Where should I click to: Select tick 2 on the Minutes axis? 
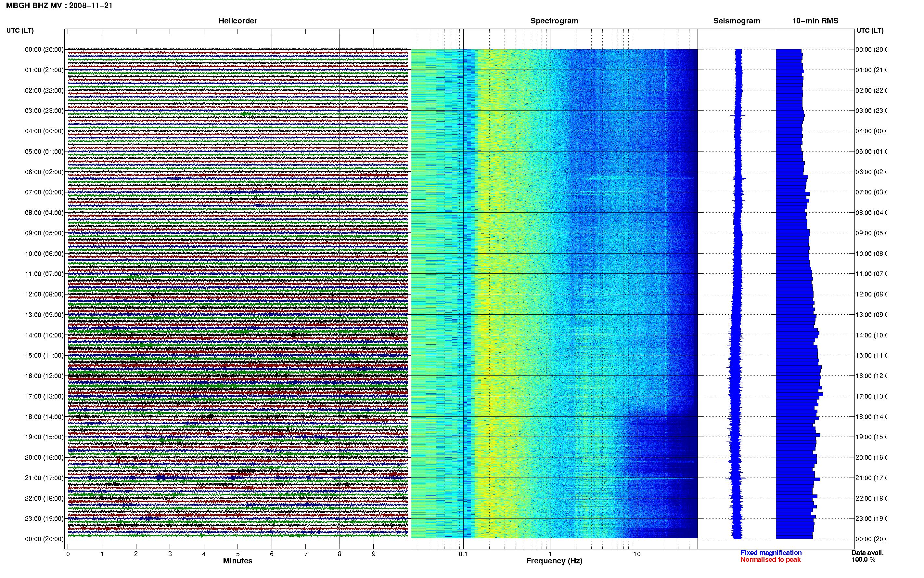136,554
